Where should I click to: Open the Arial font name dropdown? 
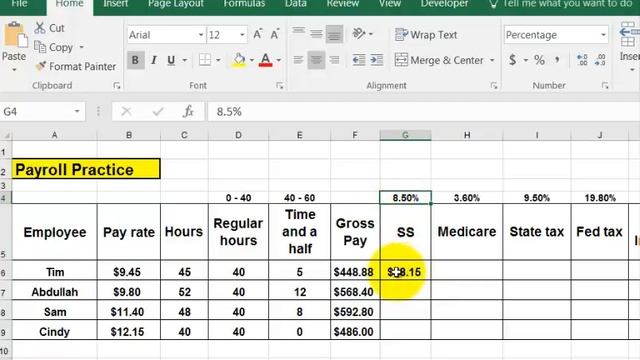[x=201, y=35]
